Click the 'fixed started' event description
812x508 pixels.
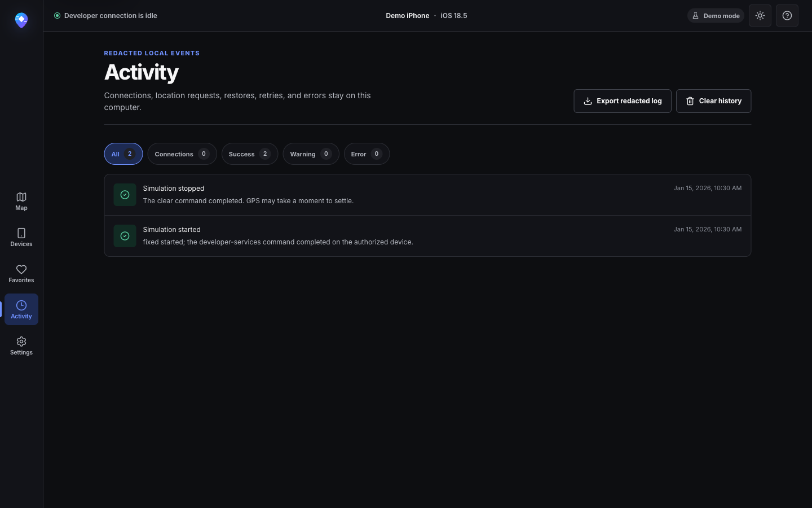[278, 242]
